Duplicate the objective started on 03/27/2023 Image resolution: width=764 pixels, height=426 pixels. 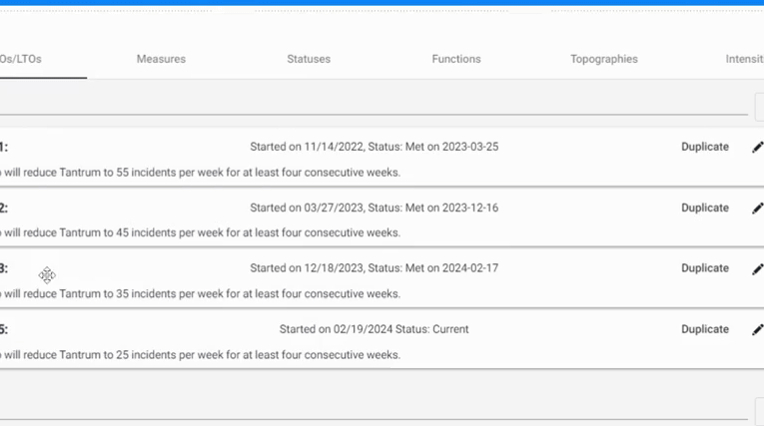coord(705,208)
